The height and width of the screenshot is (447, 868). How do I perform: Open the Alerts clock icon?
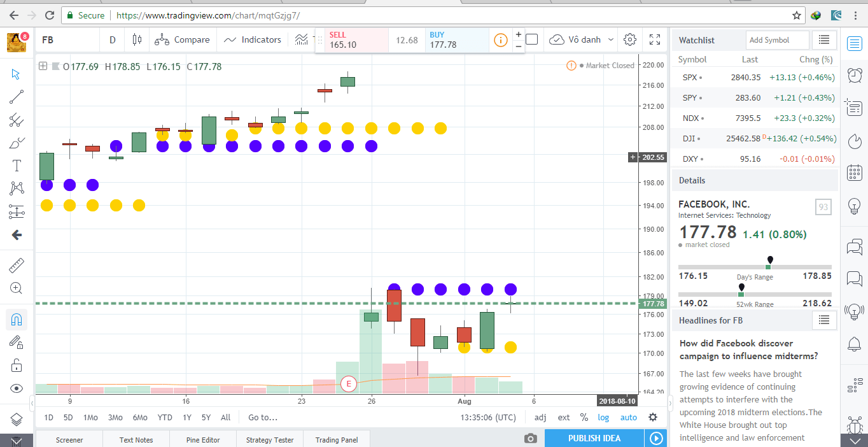855,75
